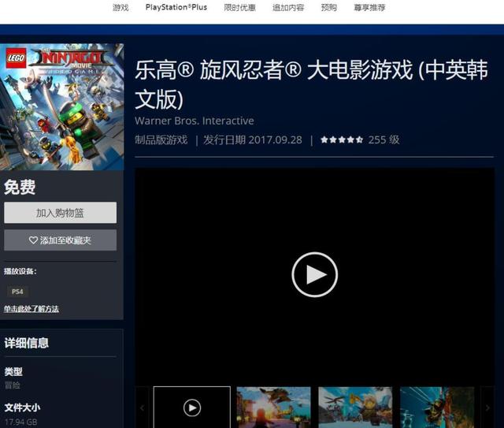Select the video thumbnail in the media strip
The width and height of the screenshot is (504, 428).
(x=192, y=408)
